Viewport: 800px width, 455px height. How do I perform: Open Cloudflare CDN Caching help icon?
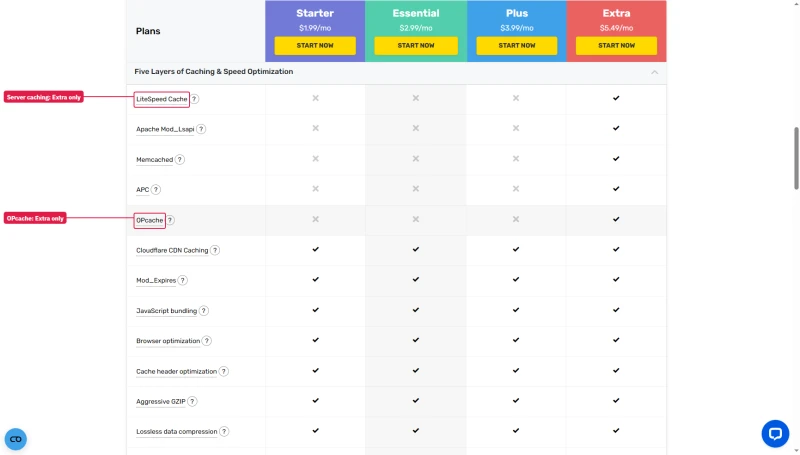click(215, 250)
